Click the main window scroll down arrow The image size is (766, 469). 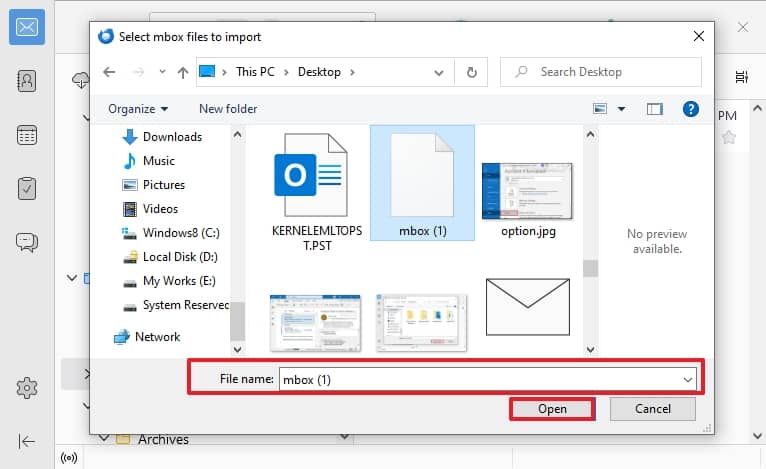click(x=757, y=436)
